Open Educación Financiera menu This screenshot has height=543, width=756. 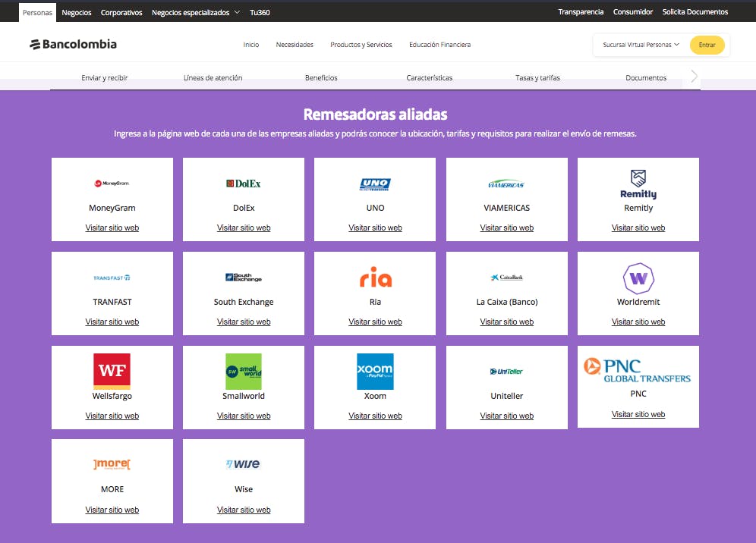tap(439, 45)
